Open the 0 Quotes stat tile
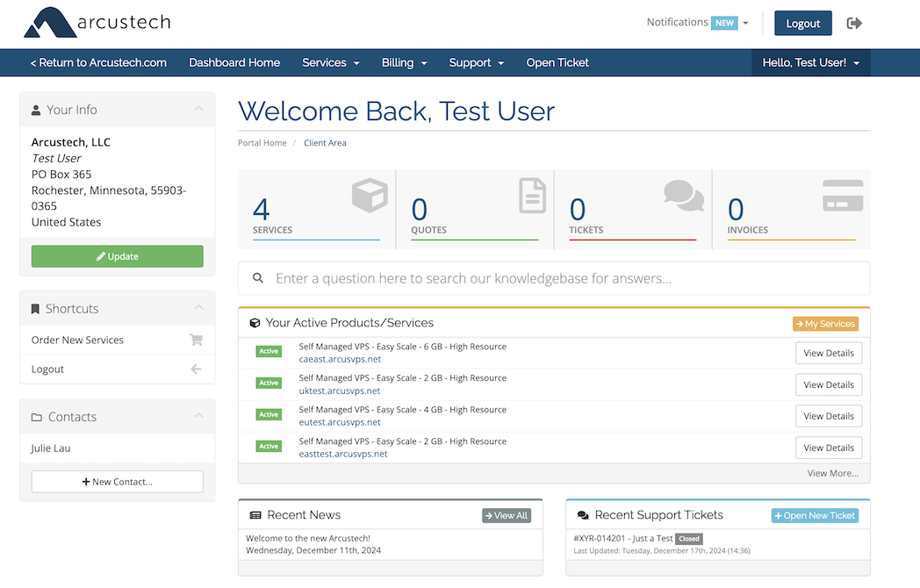This screenshot has height=588, width=920. click(x=475, y=210)
